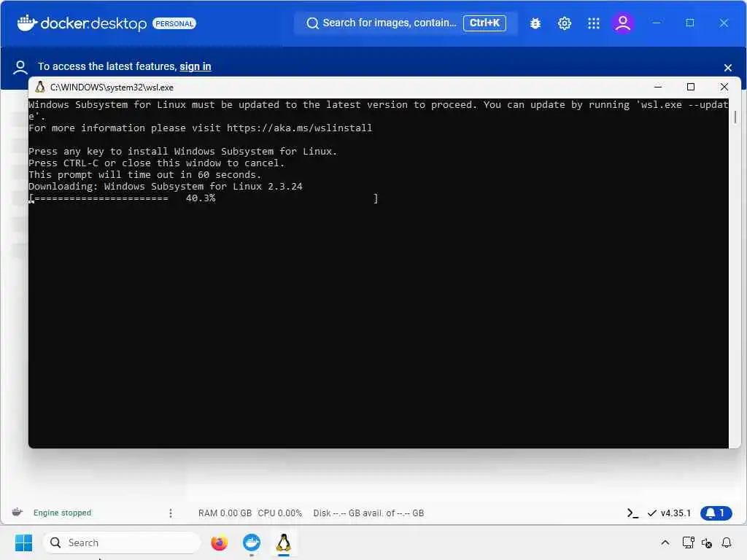Close the wsl.exe console window
Image resolution: width=747 pixels, height=560 pixels.
(x=724, y=87)
